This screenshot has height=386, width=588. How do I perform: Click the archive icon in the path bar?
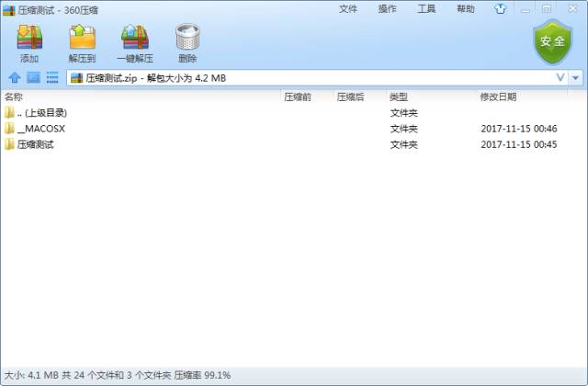point(76,78)
